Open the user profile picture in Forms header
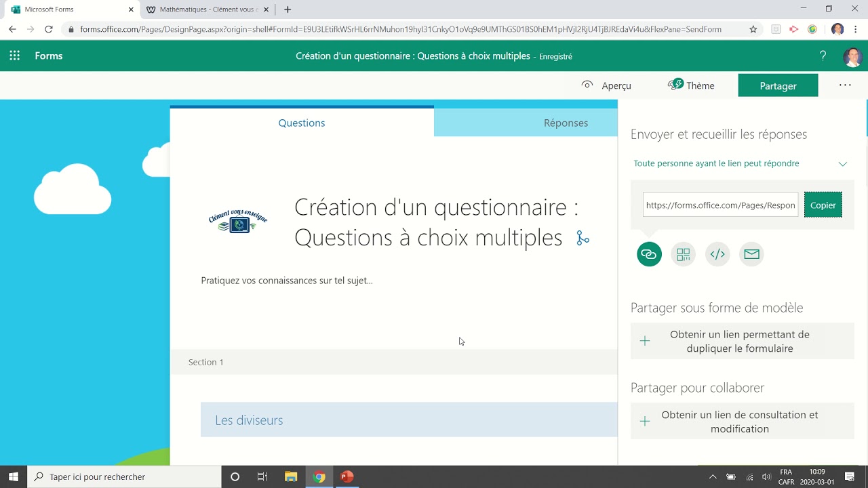Image resolution: width=868 pixels, height=488 pixels. 852,57
